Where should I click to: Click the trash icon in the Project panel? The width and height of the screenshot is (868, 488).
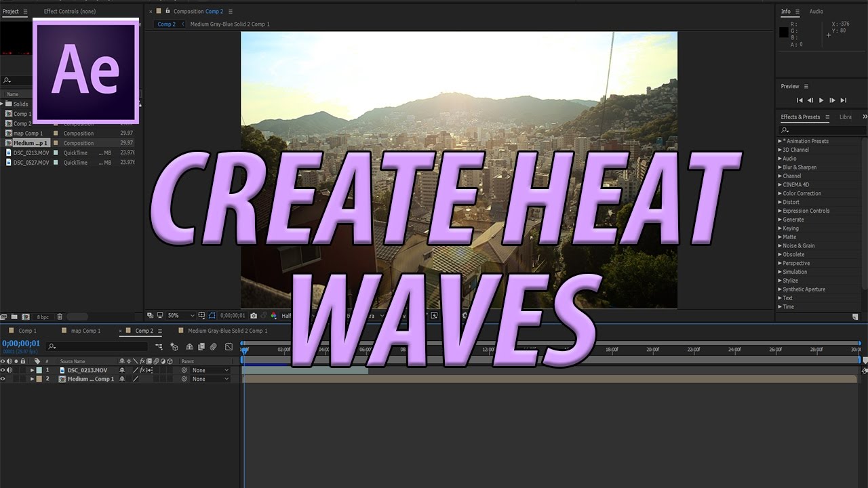point(60,317)
